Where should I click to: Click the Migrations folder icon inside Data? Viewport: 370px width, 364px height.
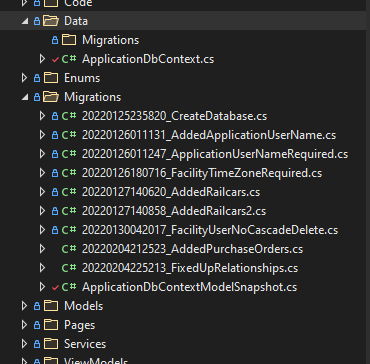(69, 40)
